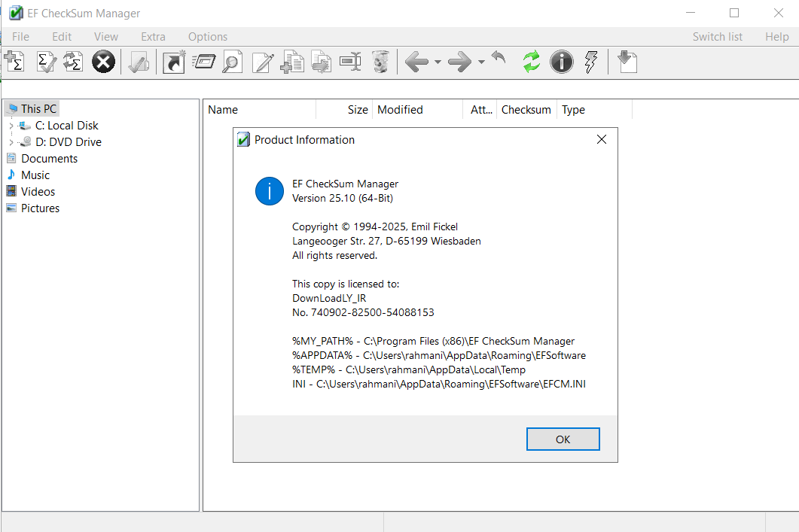Click the INI file path line

(439, 384)
